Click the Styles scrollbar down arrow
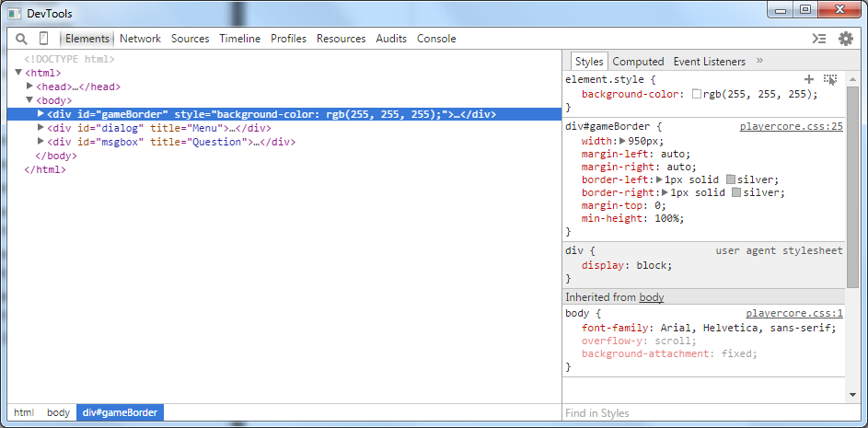Image resolution: width=868 pixels, height=428 pixels. [x=853, y=395]
